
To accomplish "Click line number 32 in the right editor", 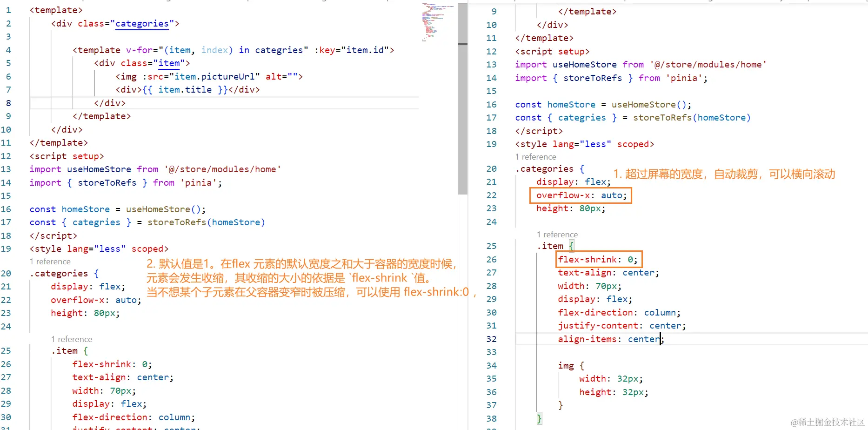I will 491,339.
